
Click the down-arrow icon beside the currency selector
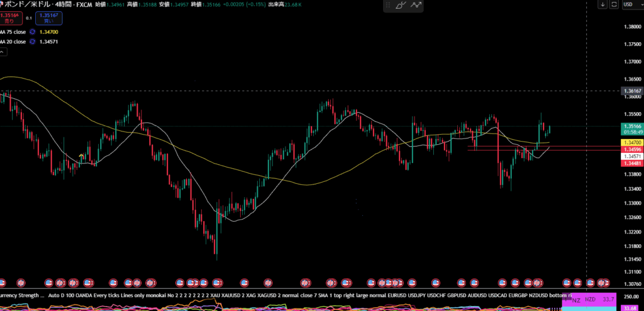pos(602,4)
